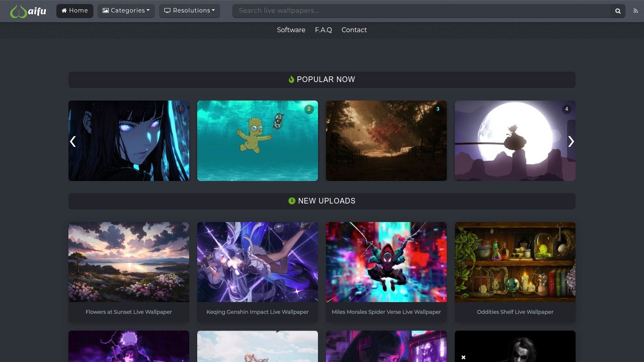644x362 pixels.
Task: Open the popular anime girl wallpaper ranked 1
Action: pos(129,141)
